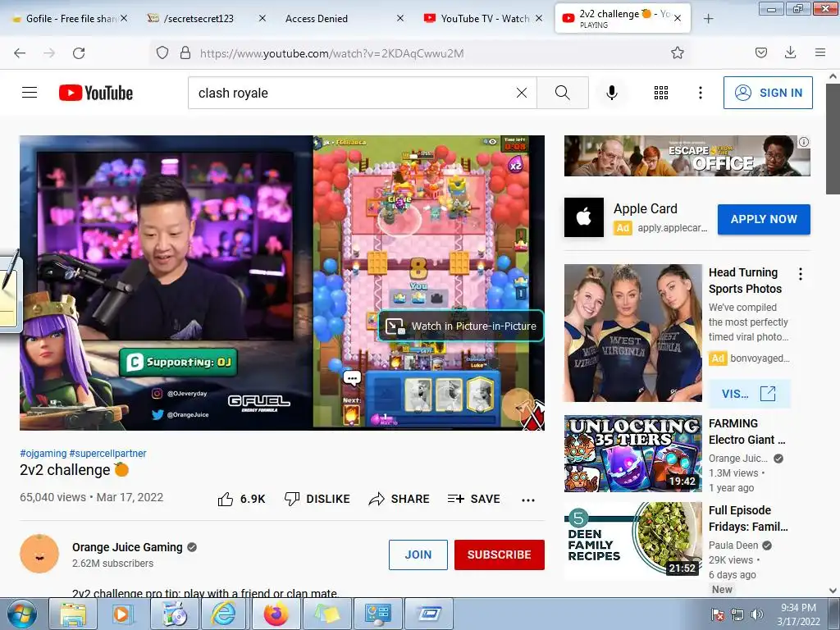This screenshot has height=630, width=840.
Task: Open #supercellpartner hashtag link
Action: point(107,453)
